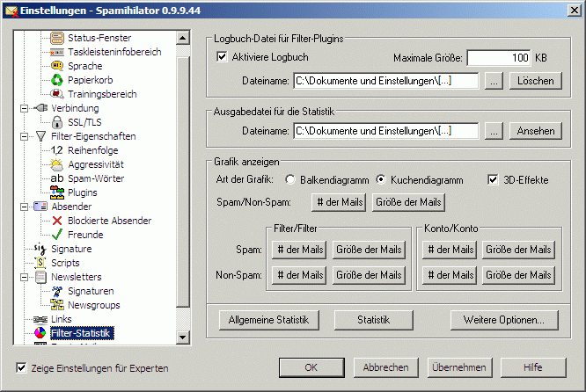Toggle the Aktiviere Logbuch checkbox
Viewport: 586px width, 392px height.
pos(222,57)
